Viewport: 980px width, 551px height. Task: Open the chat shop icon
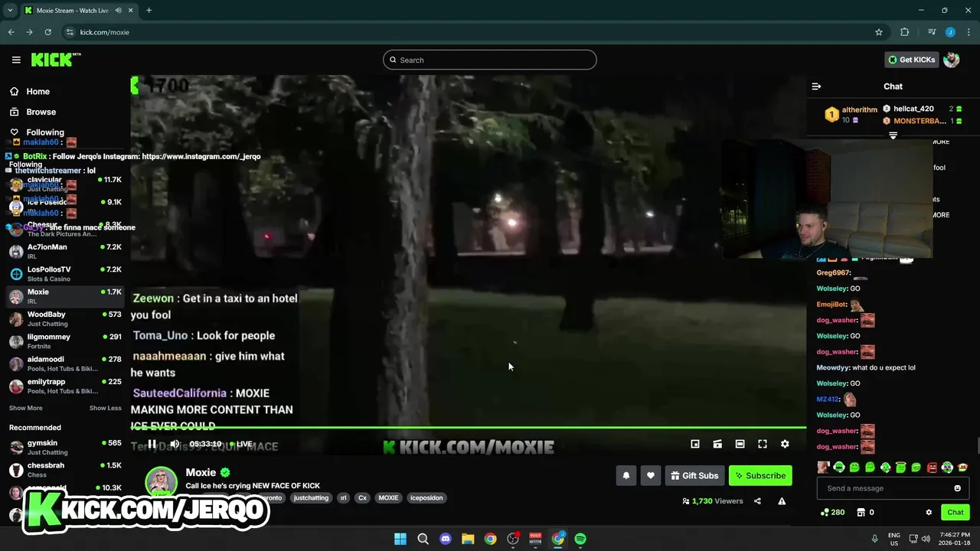[x=861, y=512]
